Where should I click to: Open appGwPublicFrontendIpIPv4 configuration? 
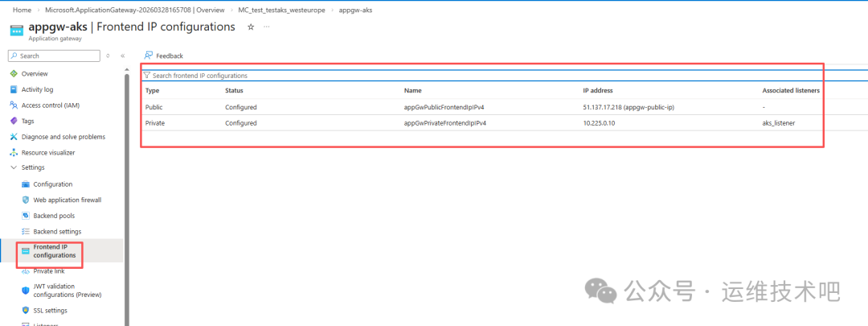point(444,107)
